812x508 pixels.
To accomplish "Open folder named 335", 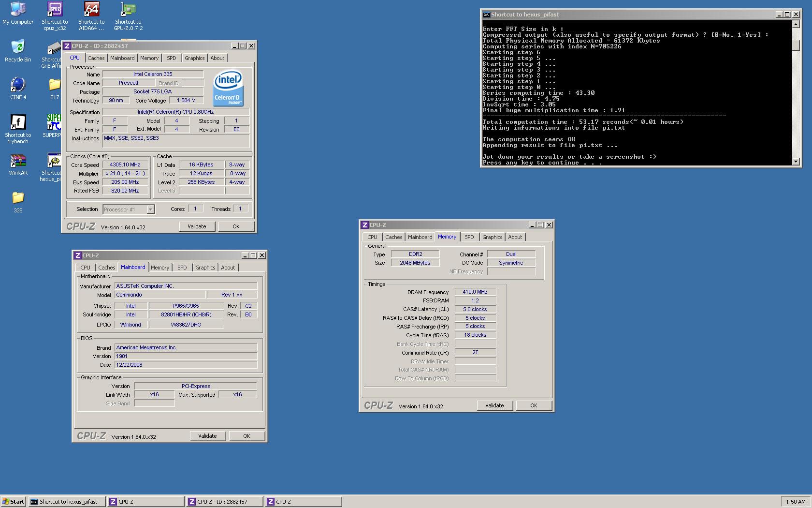I will tap(18, 202).
